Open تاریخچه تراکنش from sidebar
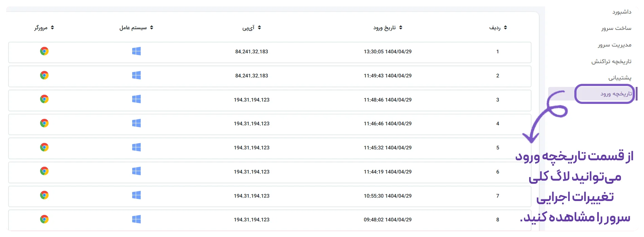 tap(611, 61)
